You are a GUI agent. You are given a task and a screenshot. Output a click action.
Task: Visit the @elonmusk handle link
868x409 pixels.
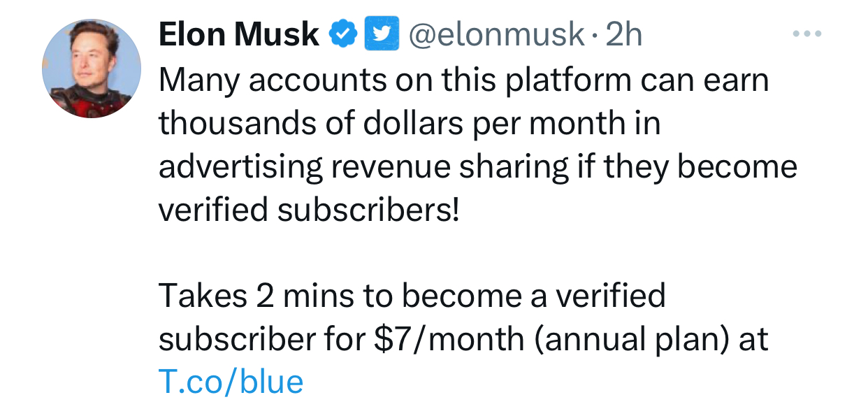[x=496, y=34]
